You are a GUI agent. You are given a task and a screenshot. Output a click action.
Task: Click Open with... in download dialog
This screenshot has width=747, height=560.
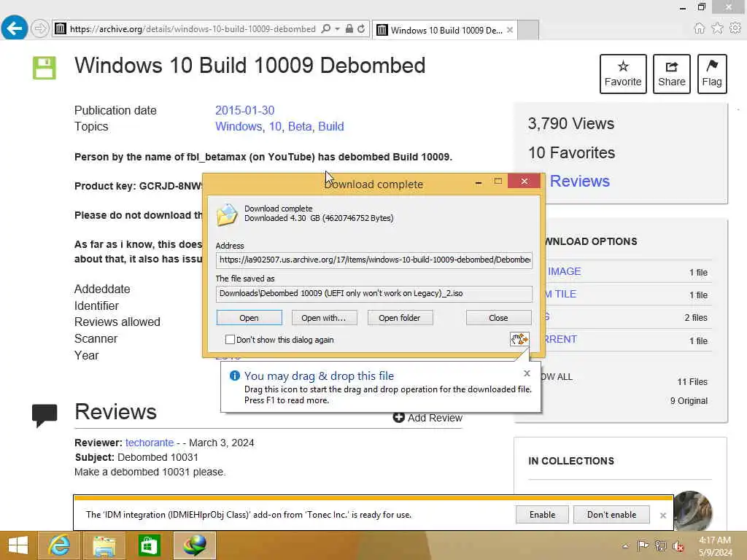click(x=324, y=318)
